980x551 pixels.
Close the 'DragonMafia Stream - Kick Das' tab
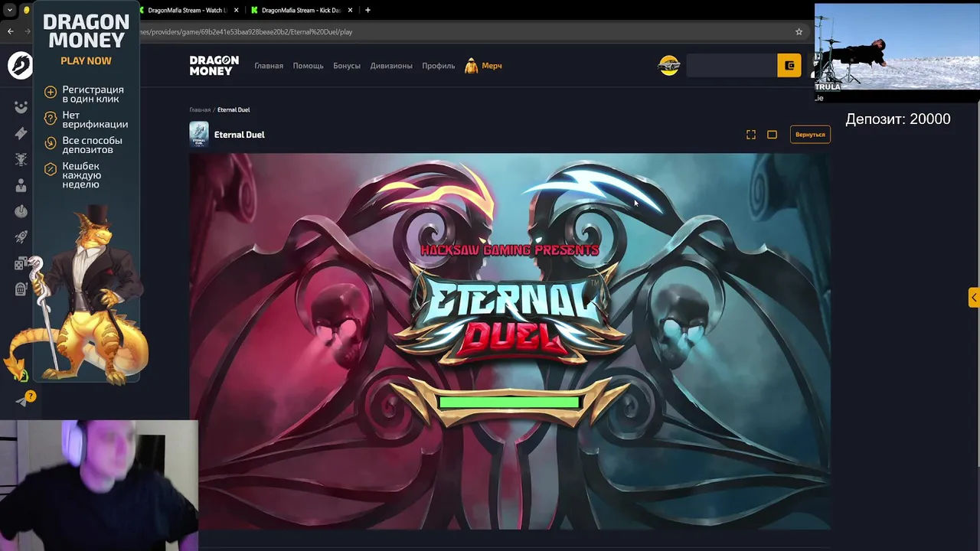point(350,10)
